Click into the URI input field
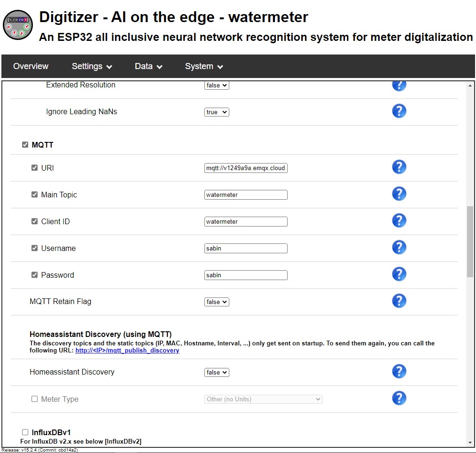The width and height of the screenshot is (476, 453). pyautogui.click(x=246, y=168)
